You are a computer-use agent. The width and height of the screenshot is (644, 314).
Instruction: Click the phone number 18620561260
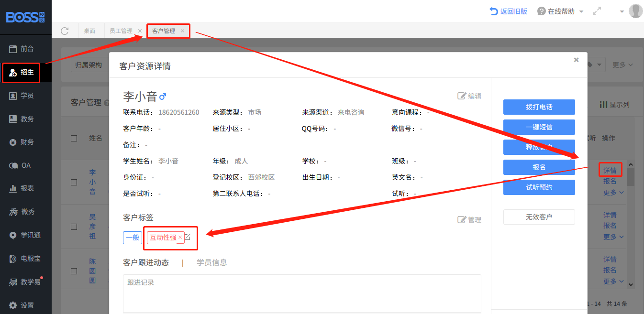179,112
